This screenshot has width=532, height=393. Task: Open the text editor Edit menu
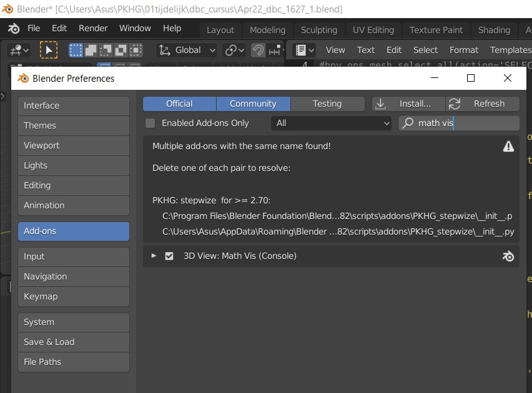pos(394,50)
